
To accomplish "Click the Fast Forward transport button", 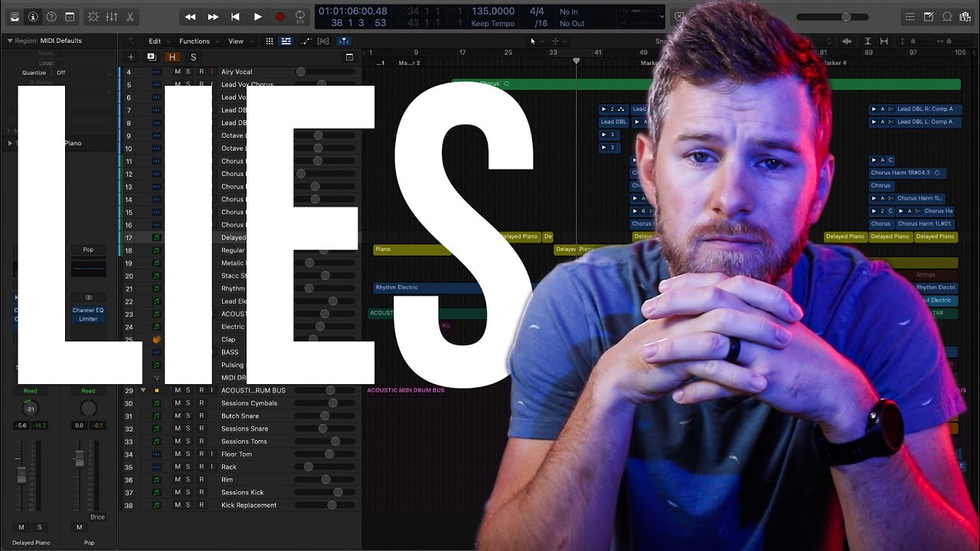I will (213, 16).
